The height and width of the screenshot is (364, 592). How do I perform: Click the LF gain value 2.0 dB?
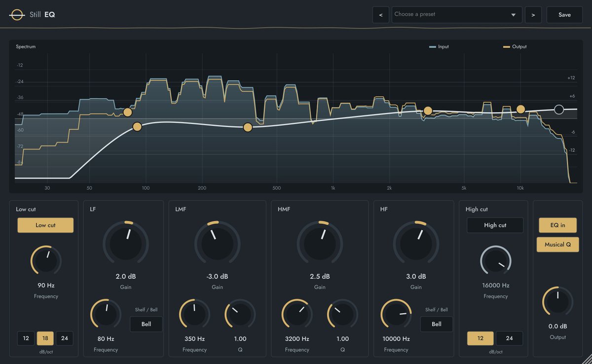pyautogui.click(x=125, y=277)
